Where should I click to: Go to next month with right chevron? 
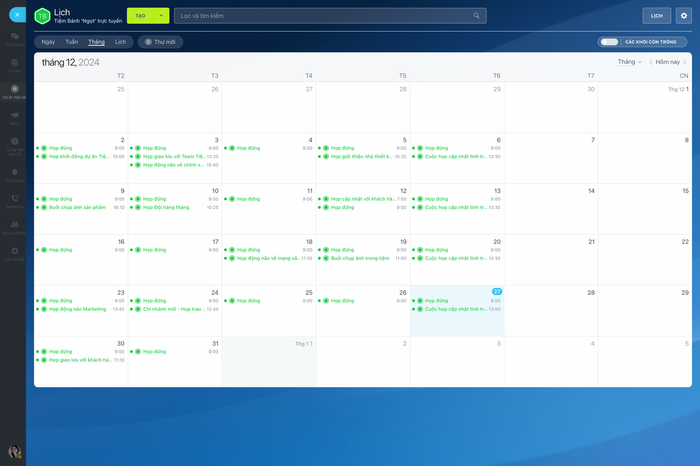click(685, 62)
